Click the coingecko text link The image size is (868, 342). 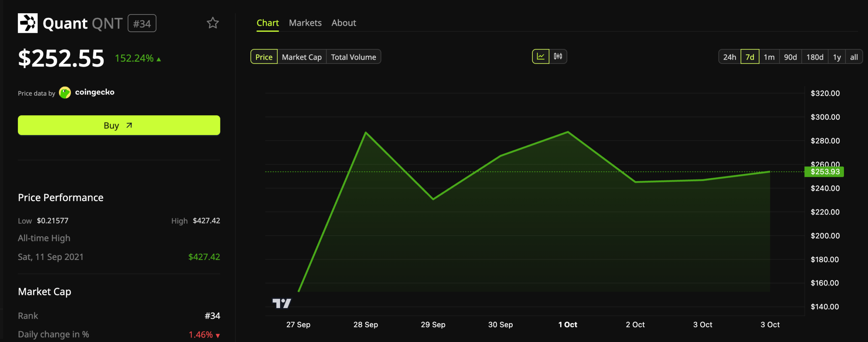95,92
